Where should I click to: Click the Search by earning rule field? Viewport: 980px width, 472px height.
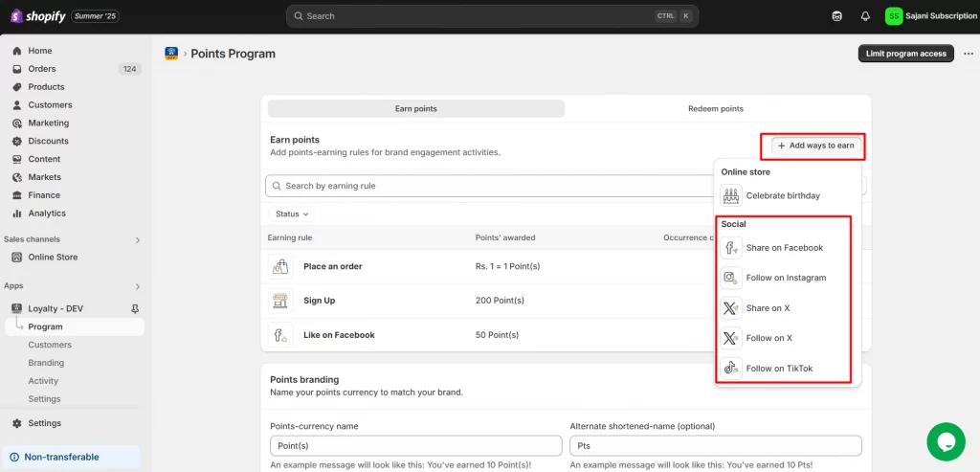coord(491,187)
